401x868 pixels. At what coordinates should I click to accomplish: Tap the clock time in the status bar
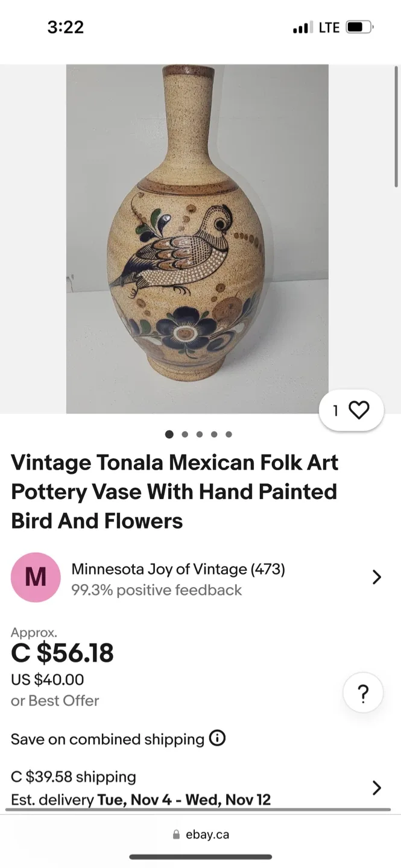tap(66, 27)
